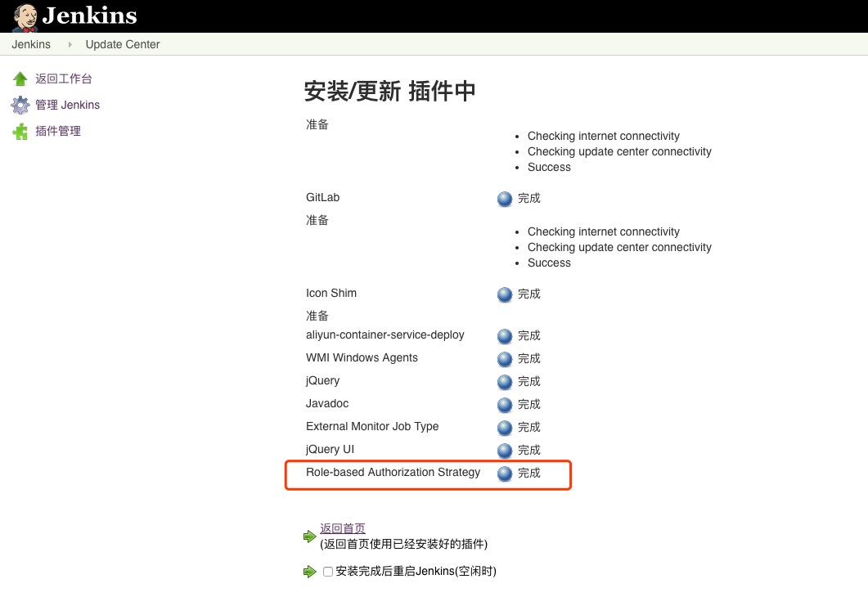Screen dimensions: 868x606
Task: Click the 准备 label directly above aliyun-container-service-deploy
Action: click(x=317, y=316)
